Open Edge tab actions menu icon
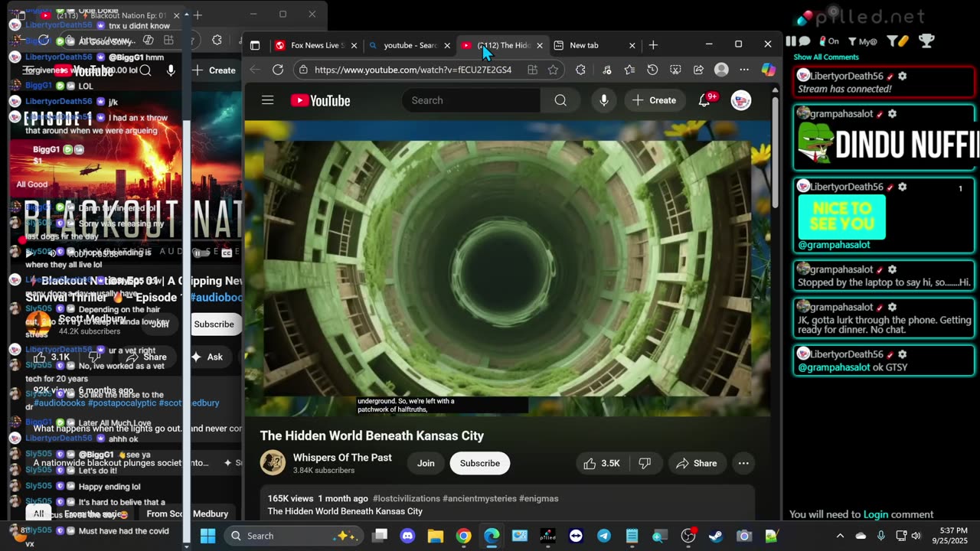This screenshot has height=551, width=980. [x=255, y=45]
